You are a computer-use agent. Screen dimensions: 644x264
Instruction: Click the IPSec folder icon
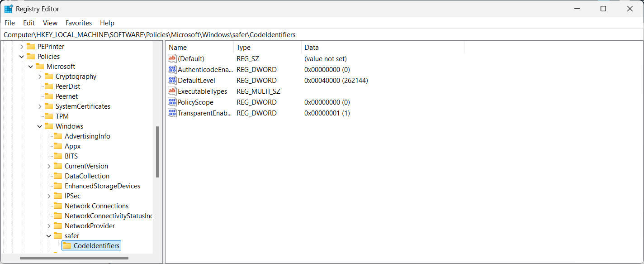(x=58, y=196)
